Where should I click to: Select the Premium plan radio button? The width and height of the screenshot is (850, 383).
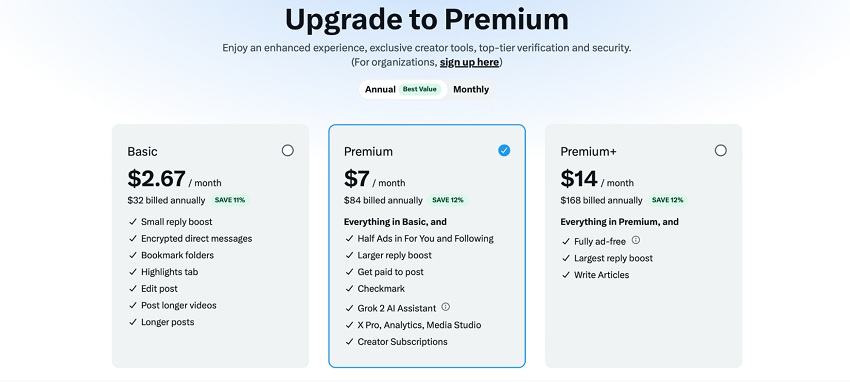504,151
